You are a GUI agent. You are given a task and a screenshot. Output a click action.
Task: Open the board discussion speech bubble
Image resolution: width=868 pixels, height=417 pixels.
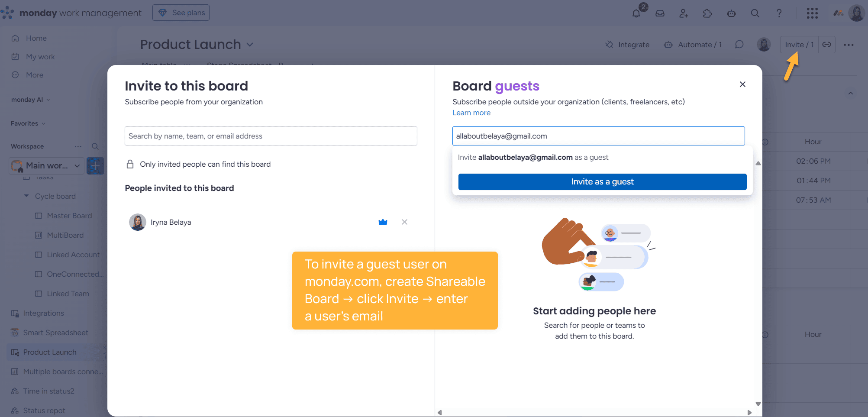point(739,45)
